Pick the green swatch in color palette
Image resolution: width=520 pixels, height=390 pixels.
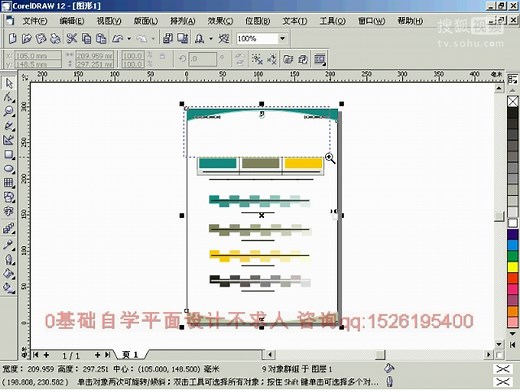click(513, 256)
